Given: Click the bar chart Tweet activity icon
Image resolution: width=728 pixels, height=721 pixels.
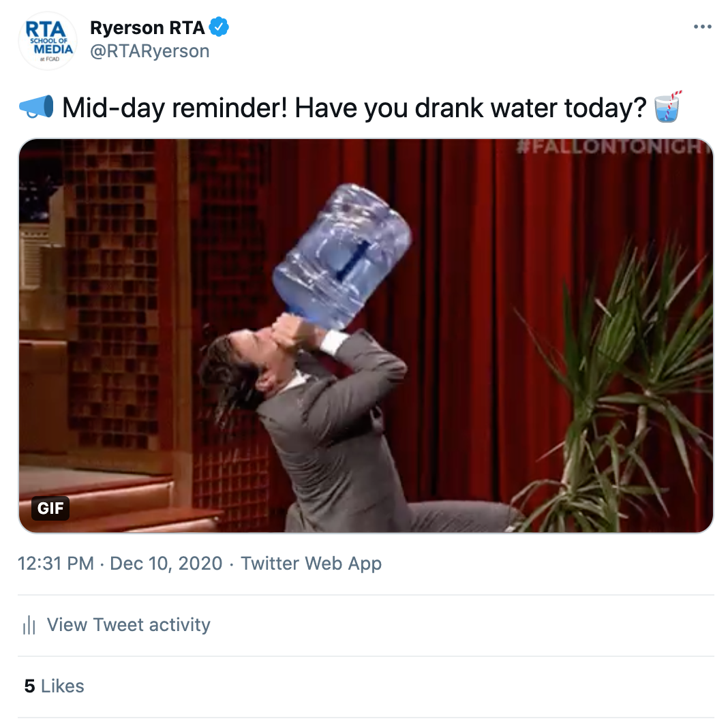Looking at the screenshot, I should pos(29,625).
